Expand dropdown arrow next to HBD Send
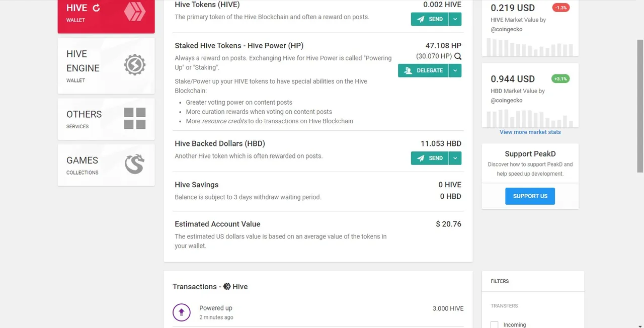The image size is (644, 328). (455, 158)
